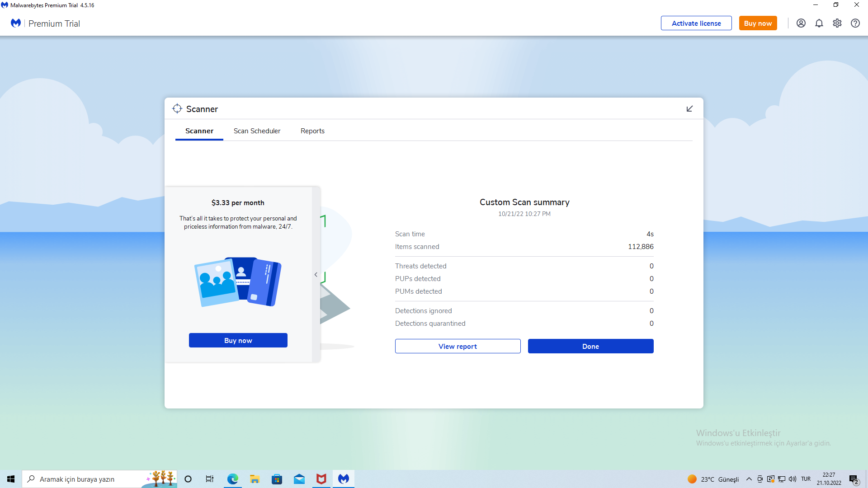Open Microsoft Edge from taskbar
Image resolution: width=868 pixels, height=488 pixels.
coord(233,479)
